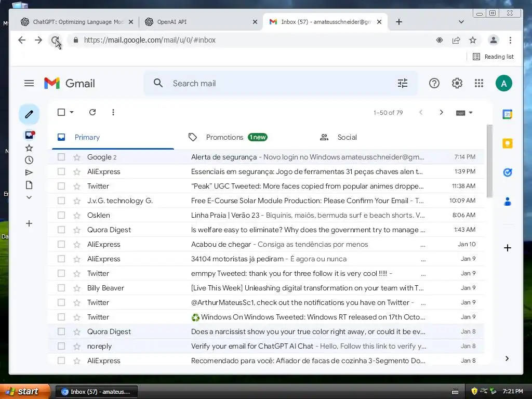The width and height of the screenshot is (532, 399).
Task: Check the Select all checkbox
Action: click(x=61, y=112)
